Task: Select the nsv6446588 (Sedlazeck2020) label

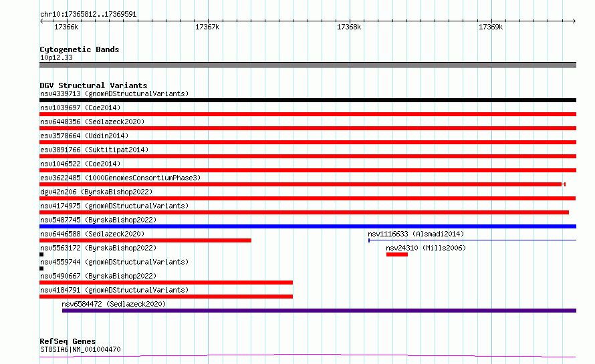Action: [x=92, y=234]
